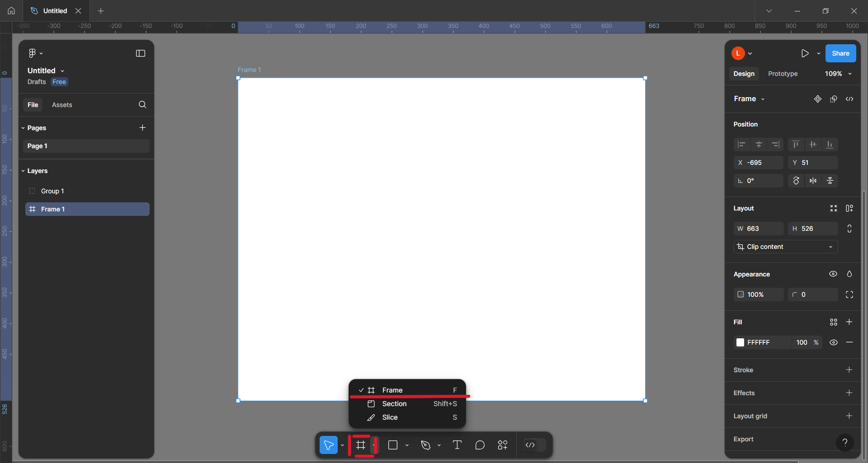Add an effect
The width and height of the screenshot is (868, 463).
coord(849,393)
